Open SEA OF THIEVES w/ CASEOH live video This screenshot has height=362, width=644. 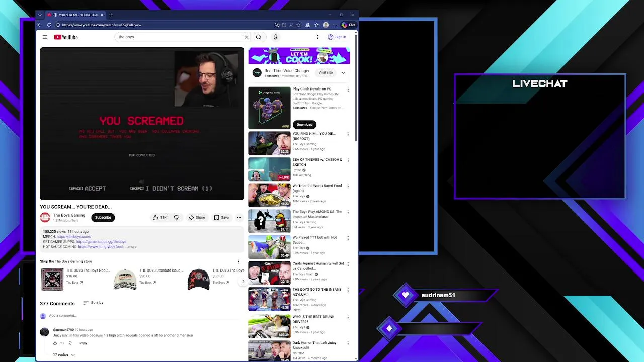[x=269, y=169]
